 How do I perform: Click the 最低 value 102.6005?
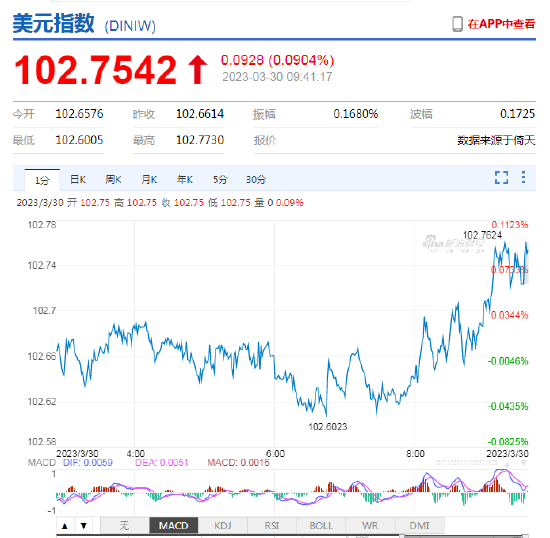79,140
